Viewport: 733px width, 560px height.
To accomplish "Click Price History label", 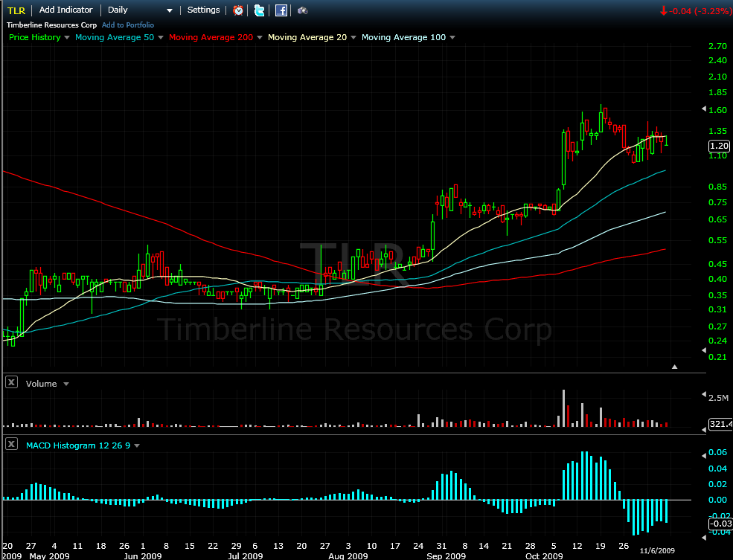I will [x=34, y=37].
